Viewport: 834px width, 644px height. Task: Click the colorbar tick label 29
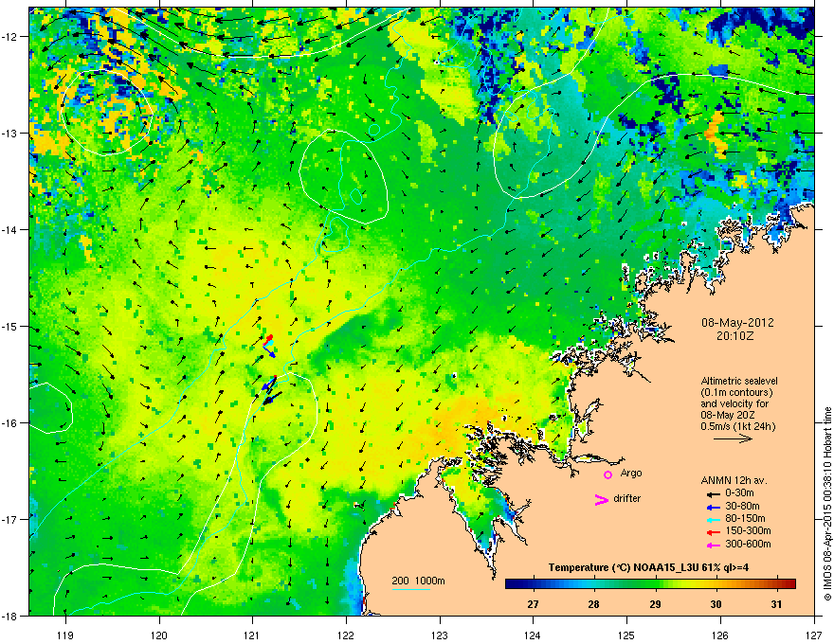655,604
